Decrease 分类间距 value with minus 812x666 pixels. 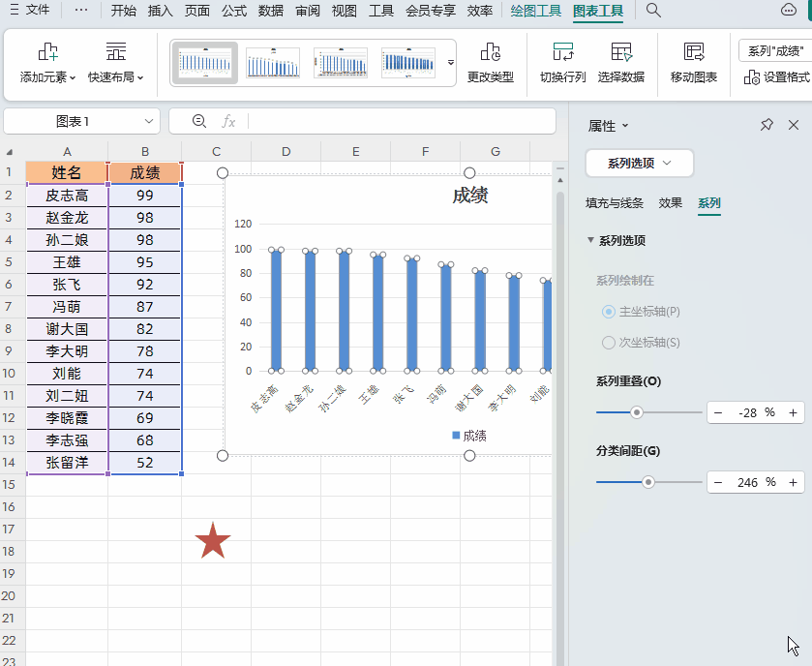point(718,483)
